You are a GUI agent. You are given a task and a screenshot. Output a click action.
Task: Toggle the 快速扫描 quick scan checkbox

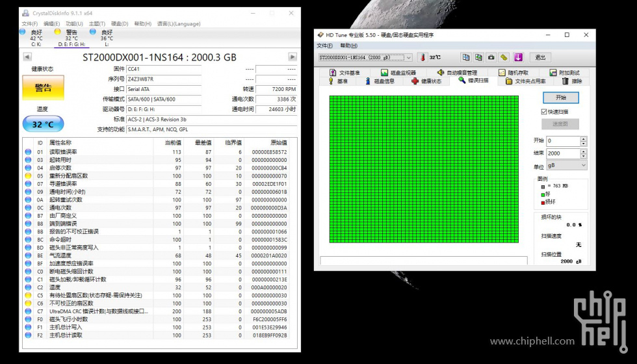[544, 112]
